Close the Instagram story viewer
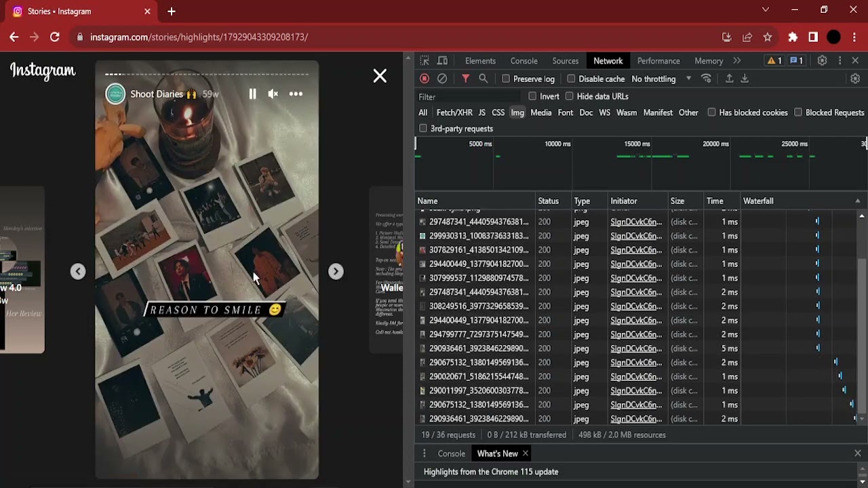The width and height of the screenshot is (868, 488). [x=380, y=76]
